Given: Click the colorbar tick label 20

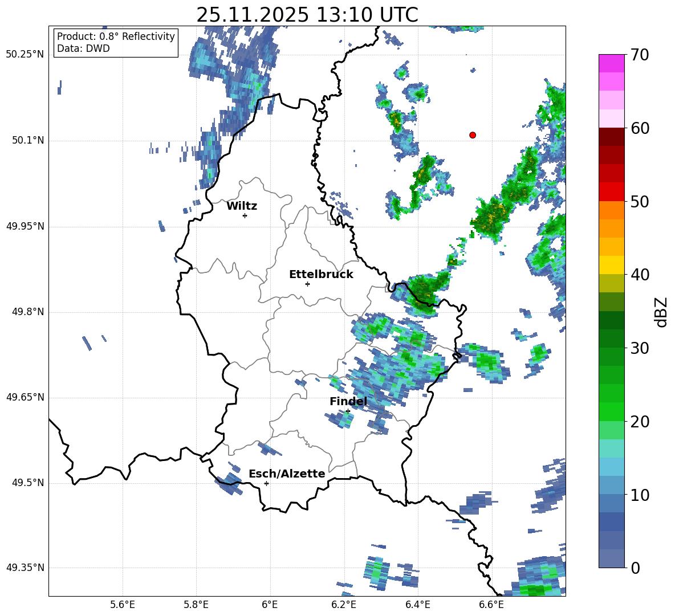Looking at the screenshot, I should point(640,422).
